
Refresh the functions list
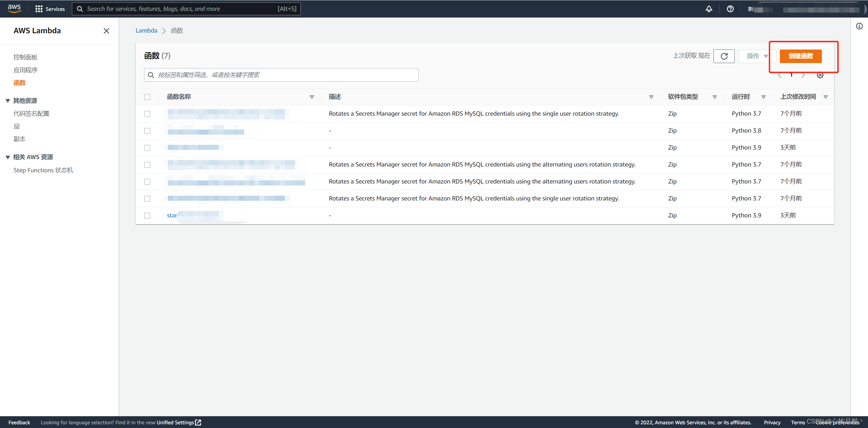[724, 56]
